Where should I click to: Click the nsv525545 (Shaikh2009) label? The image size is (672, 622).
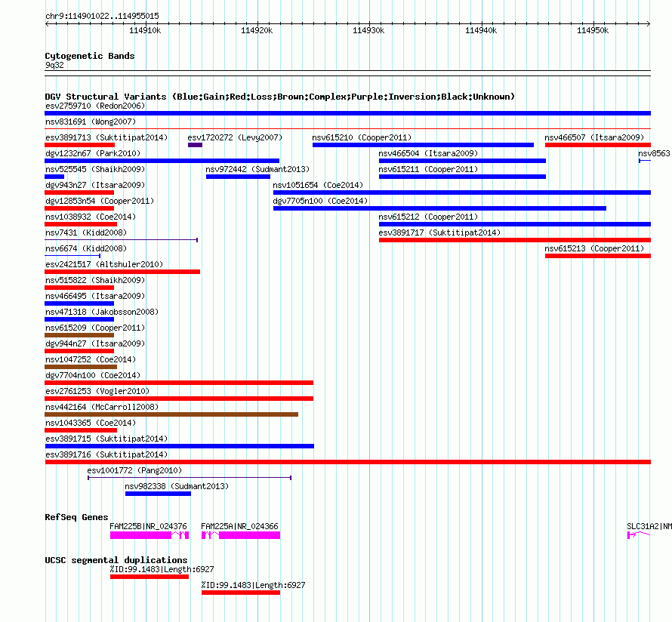[95, 169]
